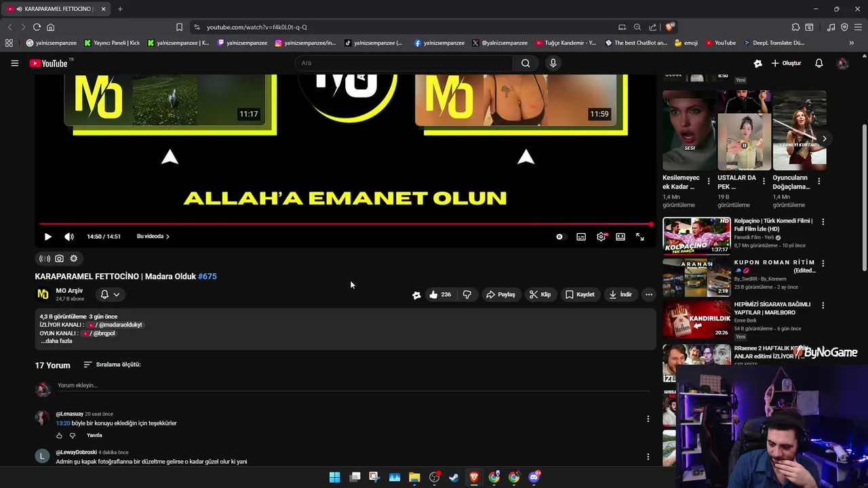The image size is (868, 488).
Task: Bookmark this page
Action: tap(179, 27)
